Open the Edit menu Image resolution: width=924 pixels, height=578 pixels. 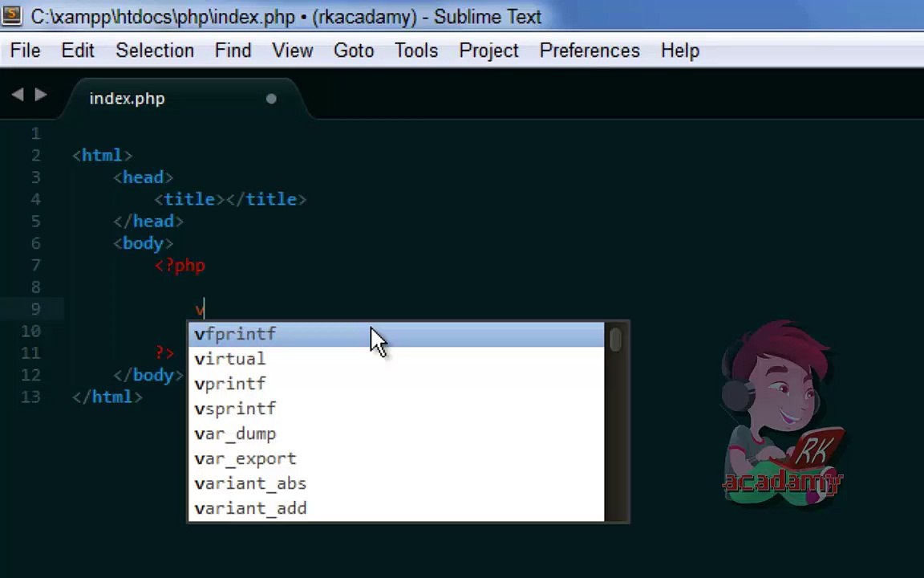tap(78, 51)
